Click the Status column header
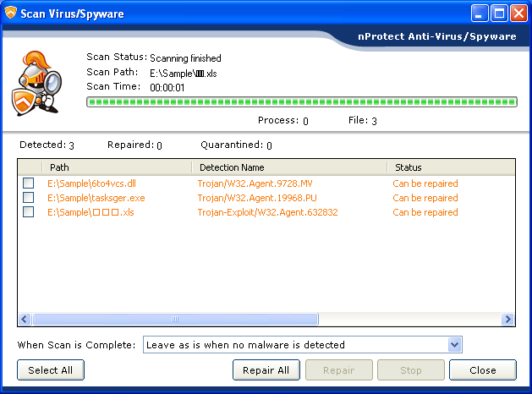This screenshot has height=394, width=532. (x=452, y=167)
